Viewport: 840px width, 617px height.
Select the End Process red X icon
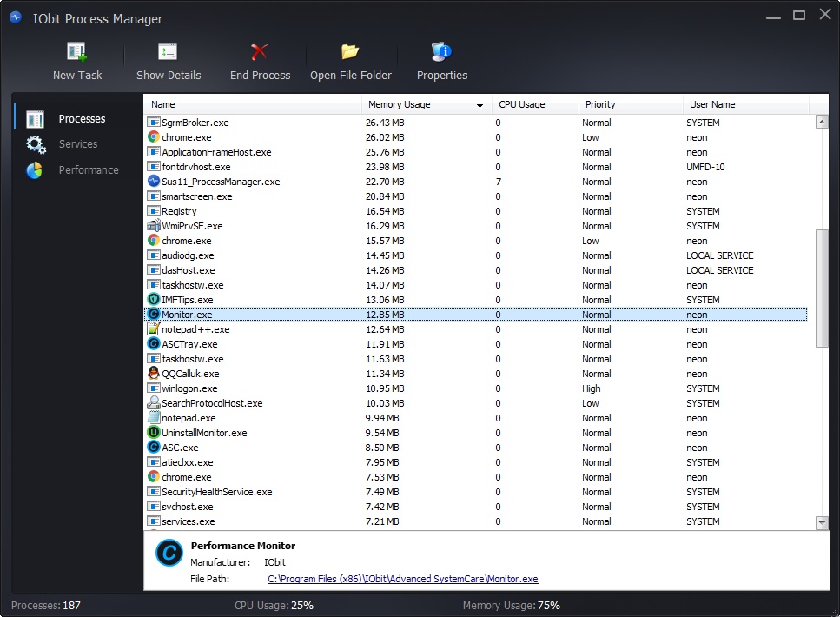click(260, 50)
